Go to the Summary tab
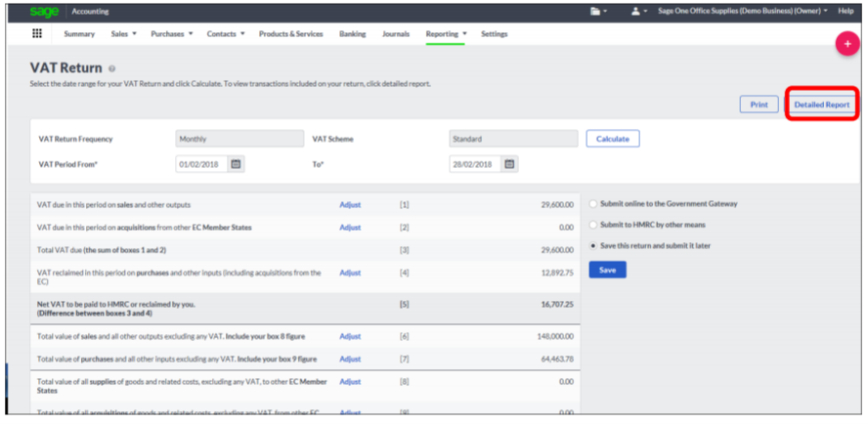Screen dimensions: 868x424 79,34
